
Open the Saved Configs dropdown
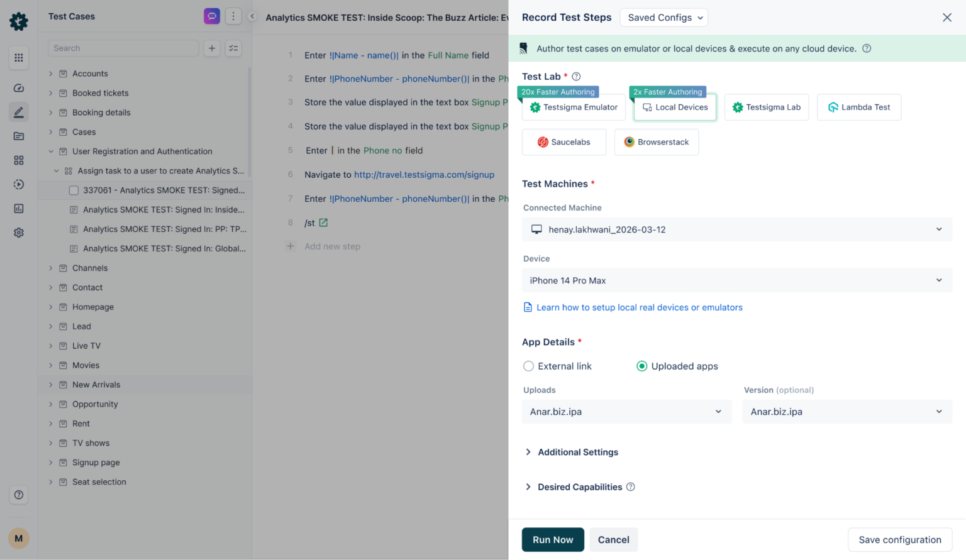[x=664, y=18]
